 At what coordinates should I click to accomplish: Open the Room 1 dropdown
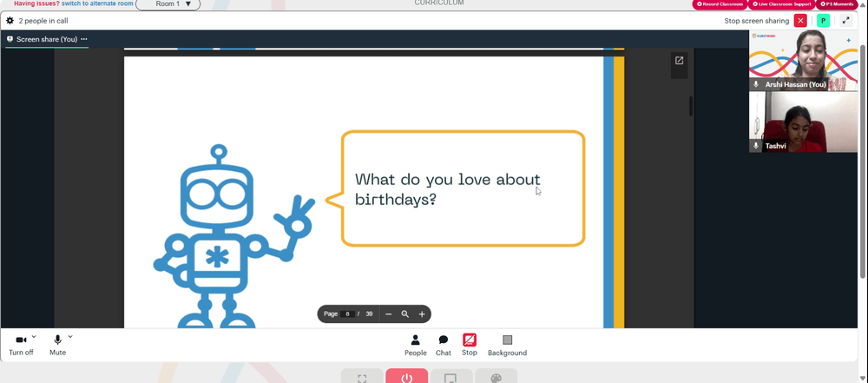coord(168,3)
